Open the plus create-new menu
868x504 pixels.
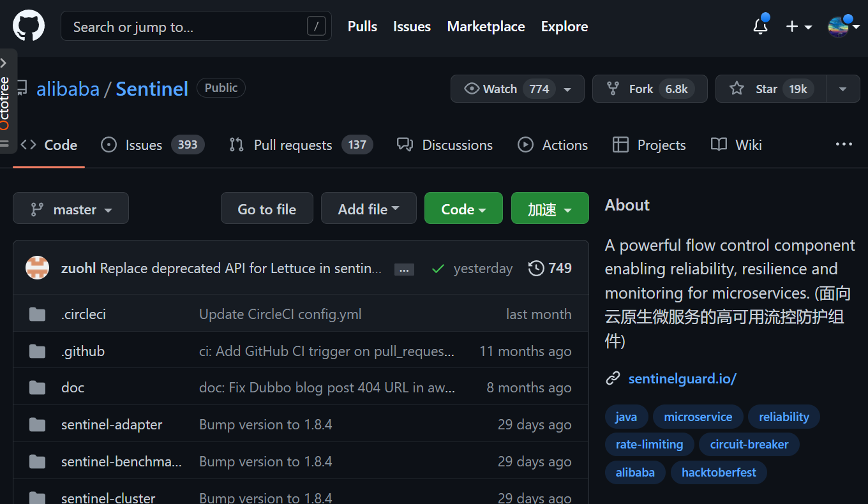coord(798,27)
